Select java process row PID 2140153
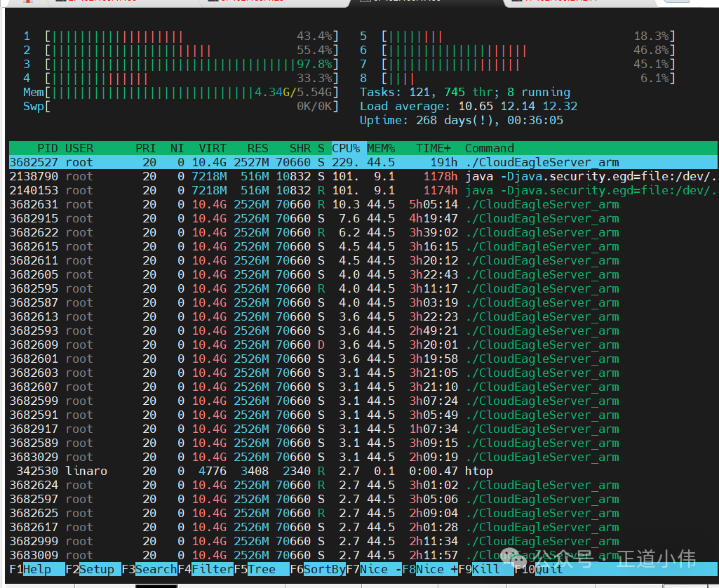Image resolution: width=719 pixels, height=588 pixels. tap(363, 190)
